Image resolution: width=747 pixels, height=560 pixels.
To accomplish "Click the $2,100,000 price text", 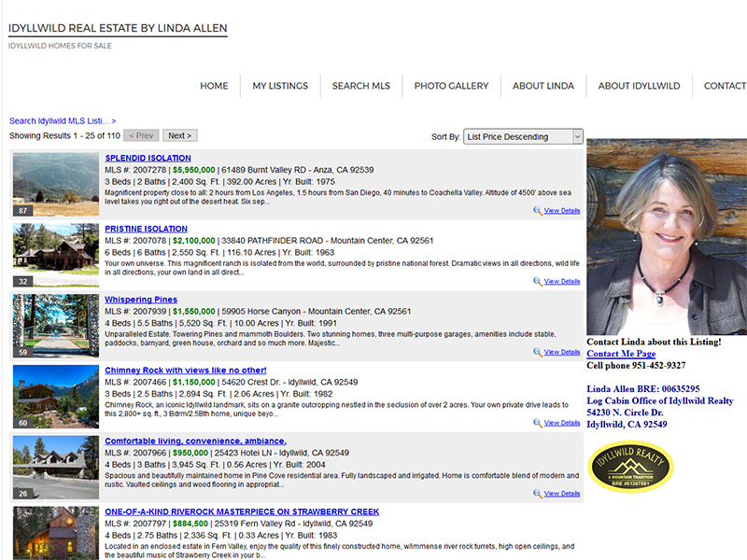I will coord(194,241).
